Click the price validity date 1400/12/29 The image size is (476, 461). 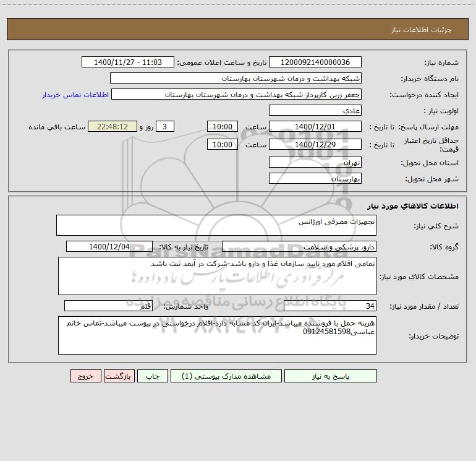[315, 145]
